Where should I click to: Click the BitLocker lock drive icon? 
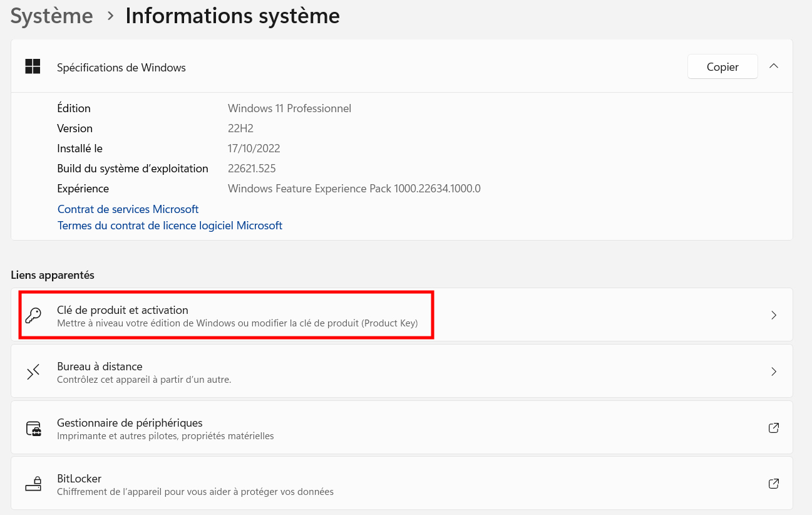33,484
